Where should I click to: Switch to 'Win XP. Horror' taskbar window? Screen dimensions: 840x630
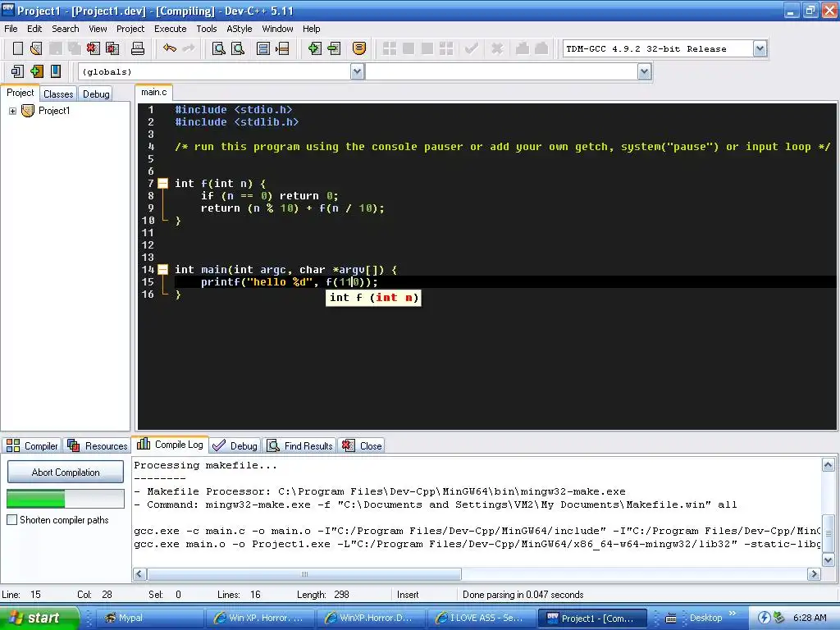coord(260,618)
